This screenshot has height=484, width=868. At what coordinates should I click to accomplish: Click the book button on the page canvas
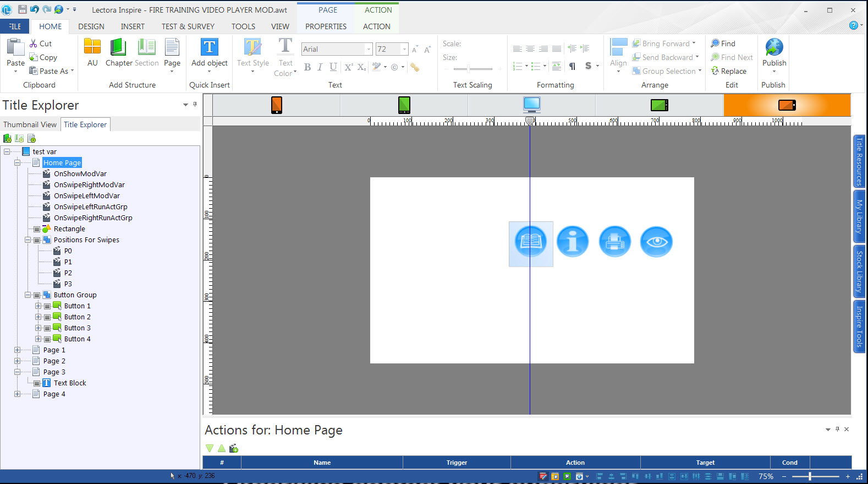[531, 242]
